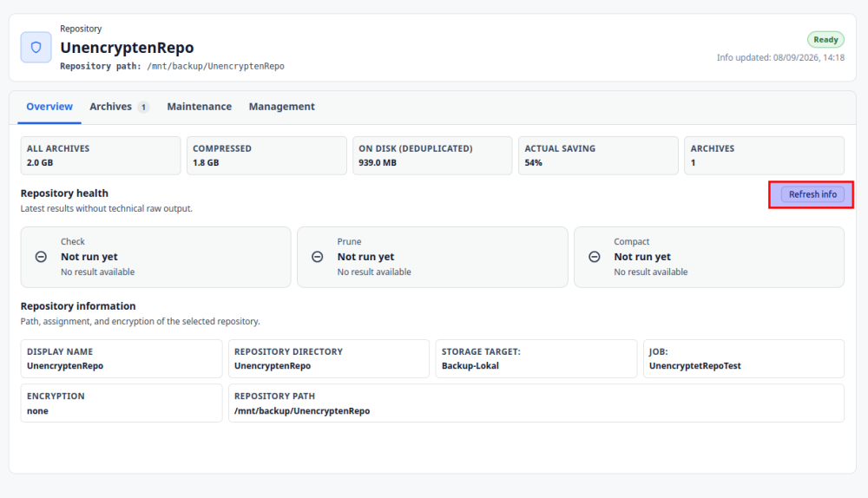Open the Maintenance tab
Screen dimensions: 868x498
pyautogui.click(x=200, y=107)
